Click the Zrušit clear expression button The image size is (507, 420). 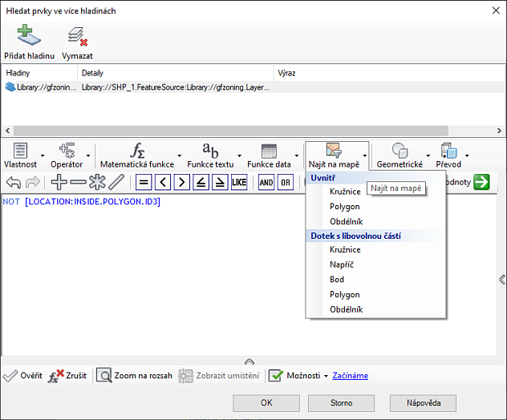point(67,375)
